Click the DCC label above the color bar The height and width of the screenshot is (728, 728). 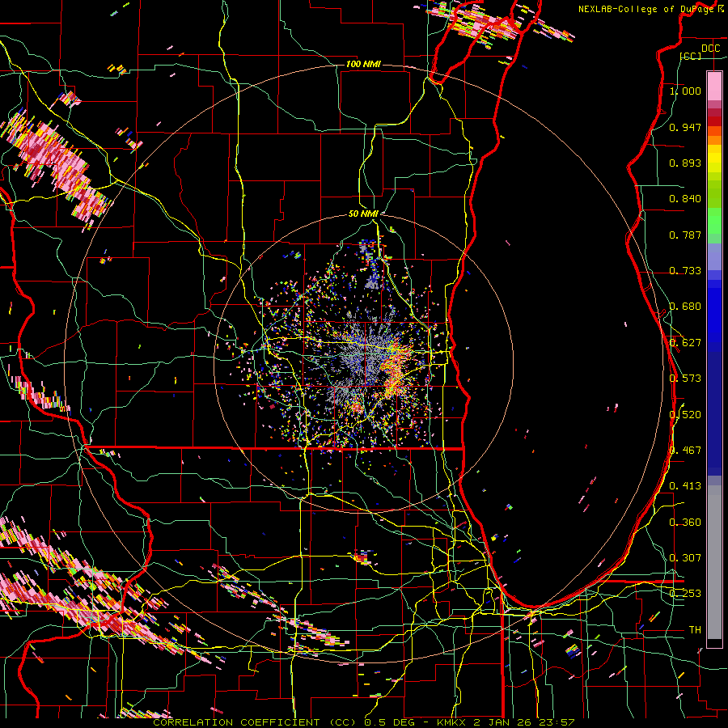710,49
